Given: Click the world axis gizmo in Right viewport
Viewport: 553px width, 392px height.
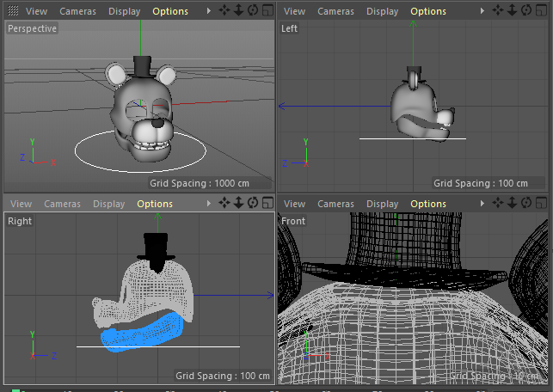Looking at the screenshot, I should [43, 346].
